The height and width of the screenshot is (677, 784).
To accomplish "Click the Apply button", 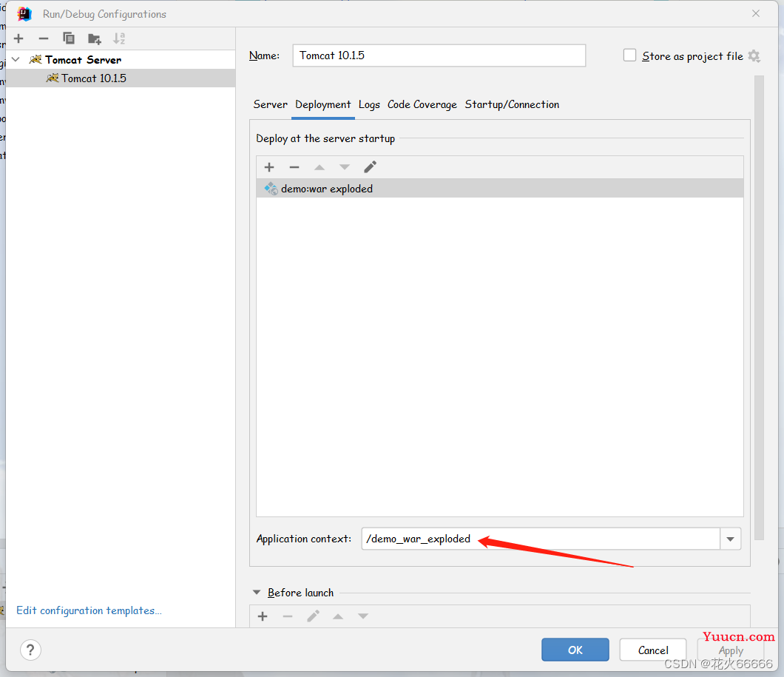I will pyautogui.click(x=731, y=650).
